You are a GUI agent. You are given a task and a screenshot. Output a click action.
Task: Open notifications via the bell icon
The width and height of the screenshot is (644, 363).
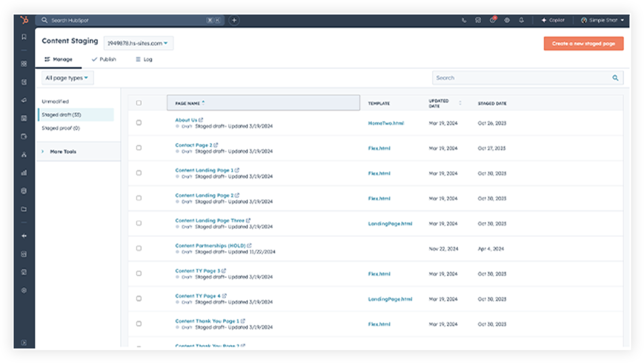pyautogui.click(x=521, y=20)
